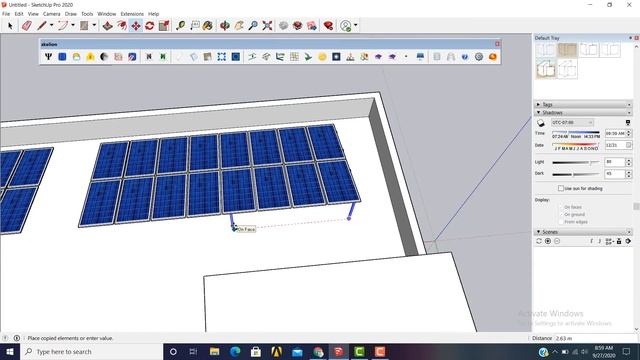The image size is (640, 360).
Task: Click the Zoom Extents tool
Action: [267, 26]
